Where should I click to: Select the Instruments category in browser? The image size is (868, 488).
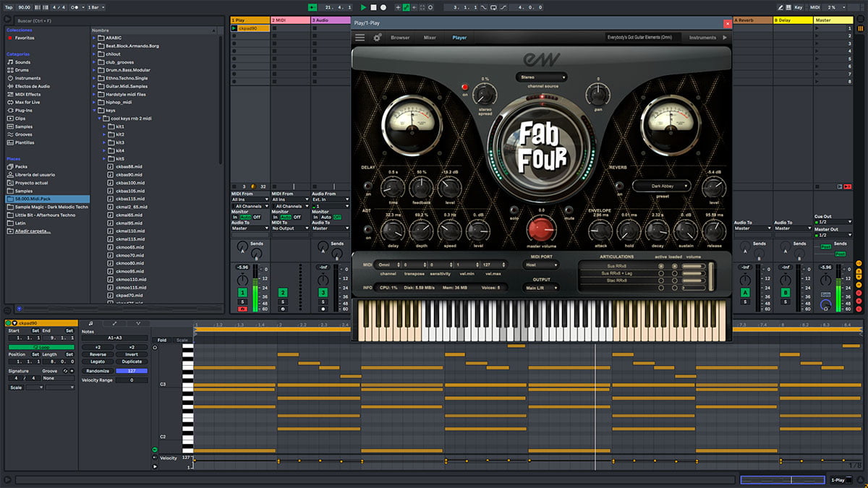27,78
